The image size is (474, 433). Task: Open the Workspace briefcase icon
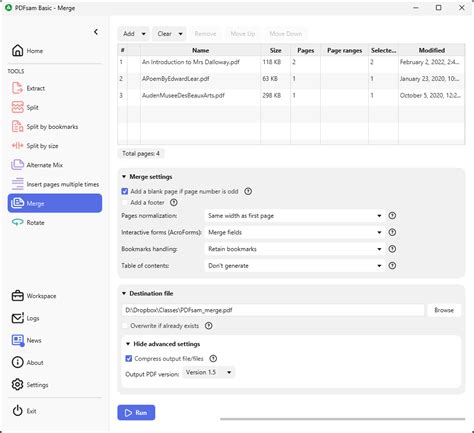click(17, 296)
